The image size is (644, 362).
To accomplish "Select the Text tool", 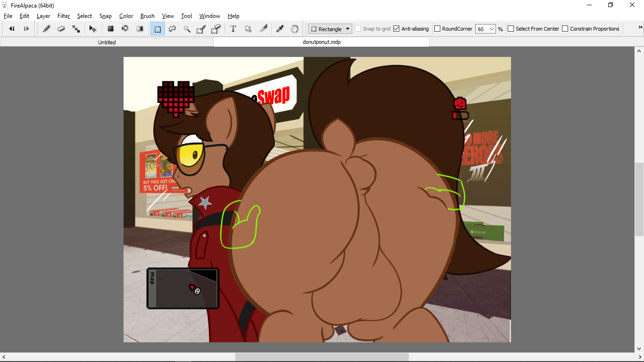I will 233,29.
